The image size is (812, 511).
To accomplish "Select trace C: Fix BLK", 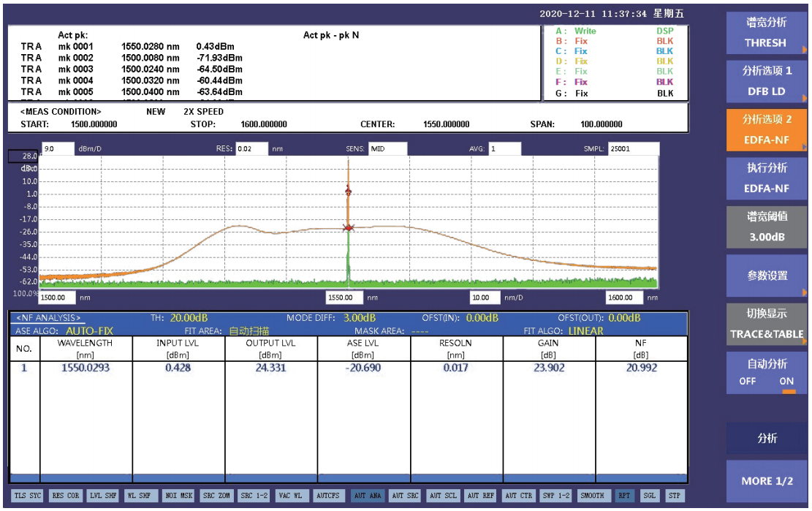I will click(615, 51).
